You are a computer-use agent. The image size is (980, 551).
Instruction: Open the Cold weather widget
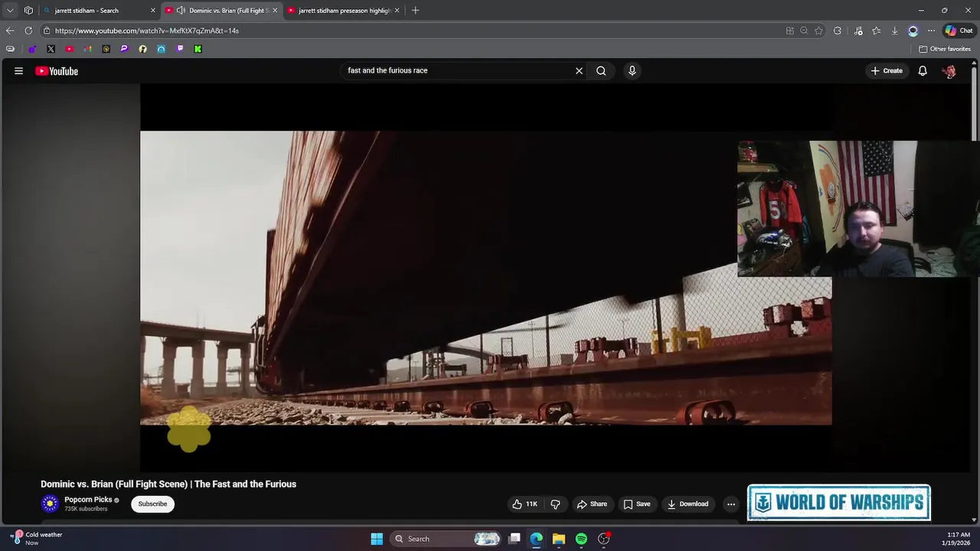tap(37, 539)
